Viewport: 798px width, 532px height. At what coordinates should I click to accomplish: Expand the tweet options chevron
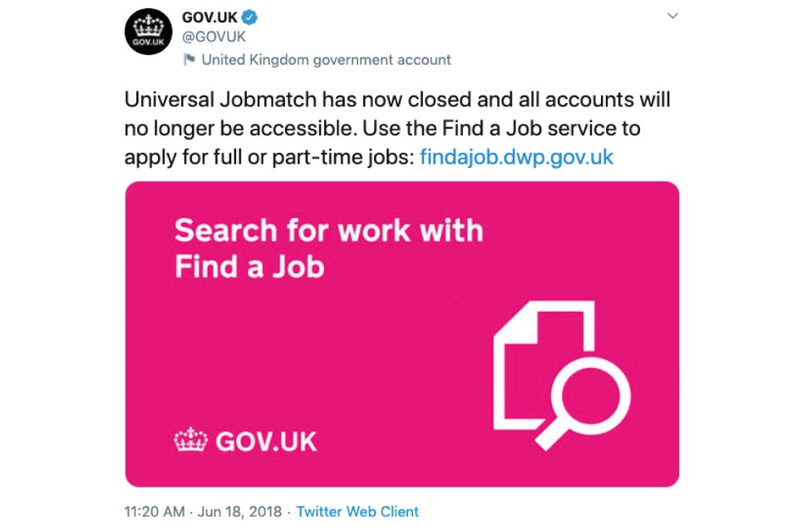(x=672, y=16)
